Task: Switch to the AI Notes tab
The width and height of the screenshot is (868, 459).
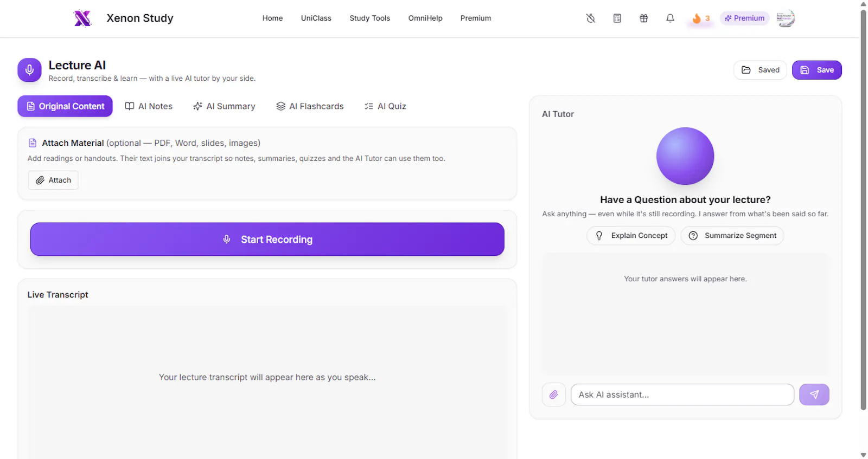Action: tap(149, 106)
